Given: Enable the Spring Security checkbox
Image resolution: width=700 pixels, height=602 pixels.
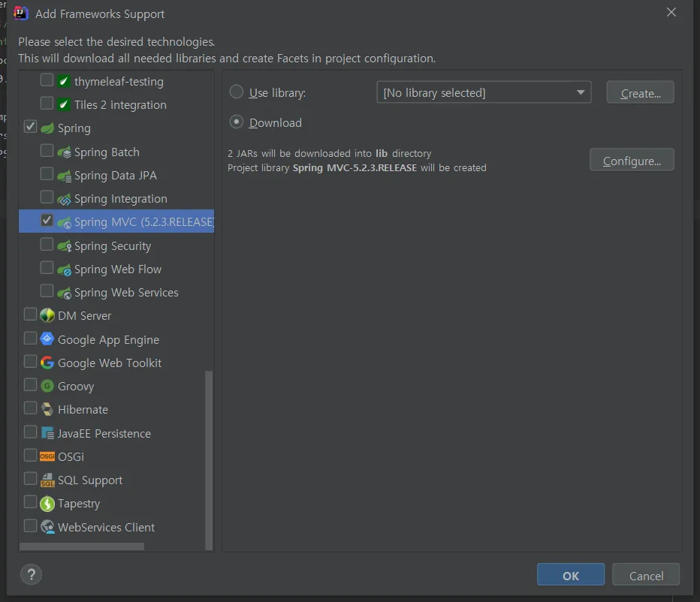Looking at the screenshot, I should pos(47,245).
